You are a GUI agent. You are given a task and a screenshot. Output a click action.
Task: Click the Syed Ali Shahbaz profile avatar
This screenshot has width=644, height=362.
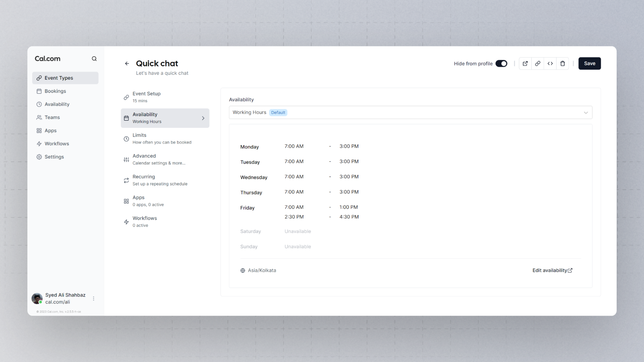pyautogui.click(x=37, y=298)
